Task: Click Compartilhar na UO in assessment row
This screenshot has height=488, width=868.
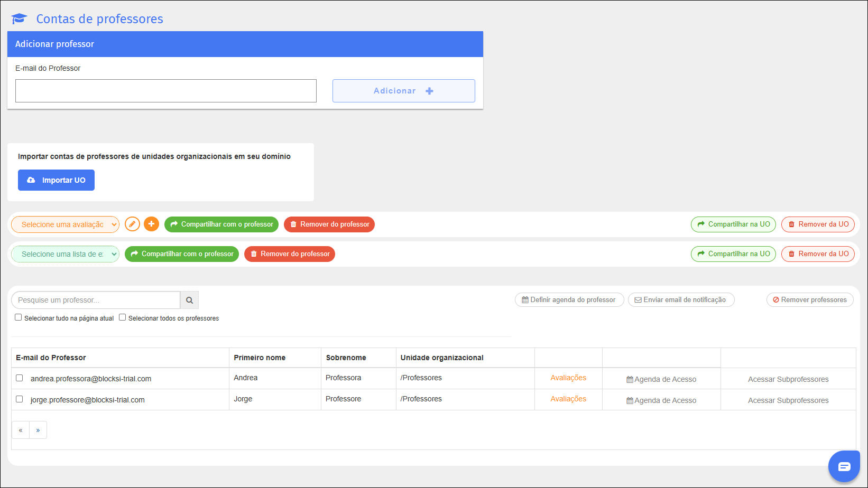Action: (x=733, y=224)
